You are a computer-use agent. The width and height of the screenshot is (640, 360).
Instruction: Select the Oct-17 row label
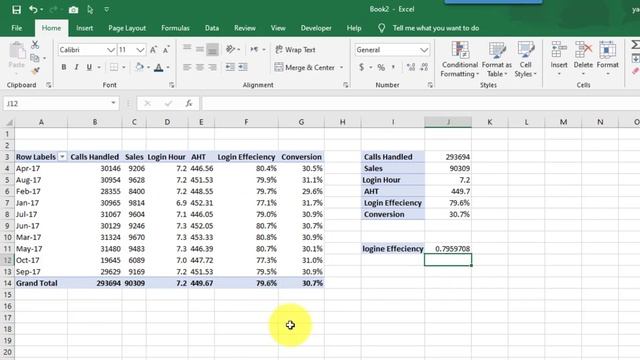click(x=41, y=260)
